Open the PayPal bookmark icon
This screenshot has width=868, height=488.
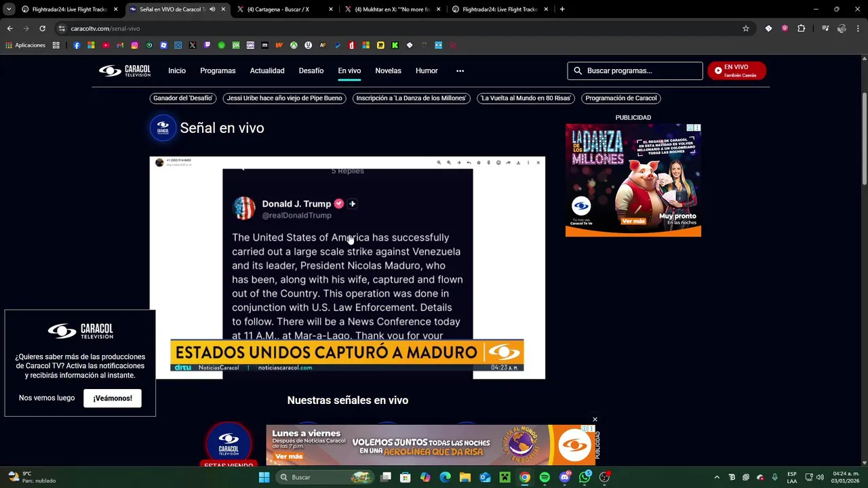(x=337, y=45)
